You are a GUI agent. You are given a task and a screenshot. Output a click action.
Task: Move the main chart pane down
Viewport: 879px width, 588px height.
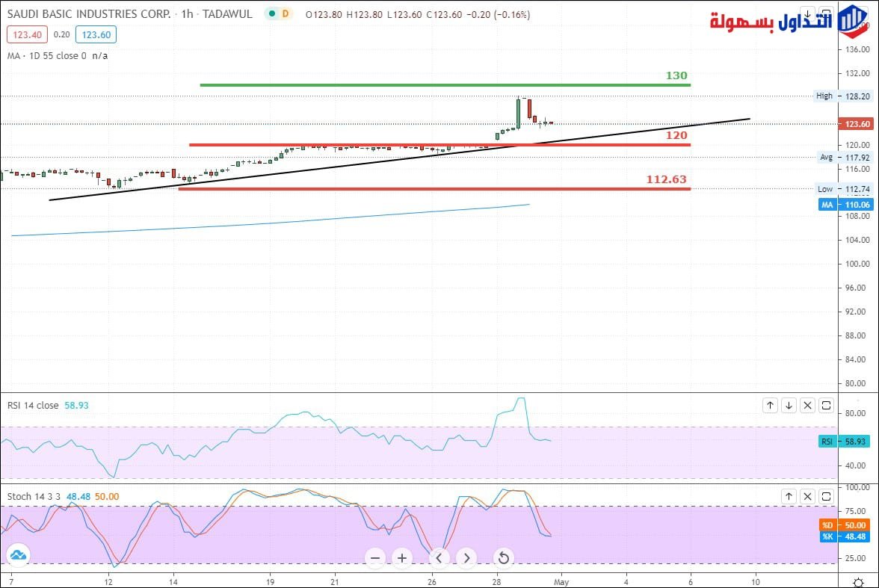click(807, 14)
